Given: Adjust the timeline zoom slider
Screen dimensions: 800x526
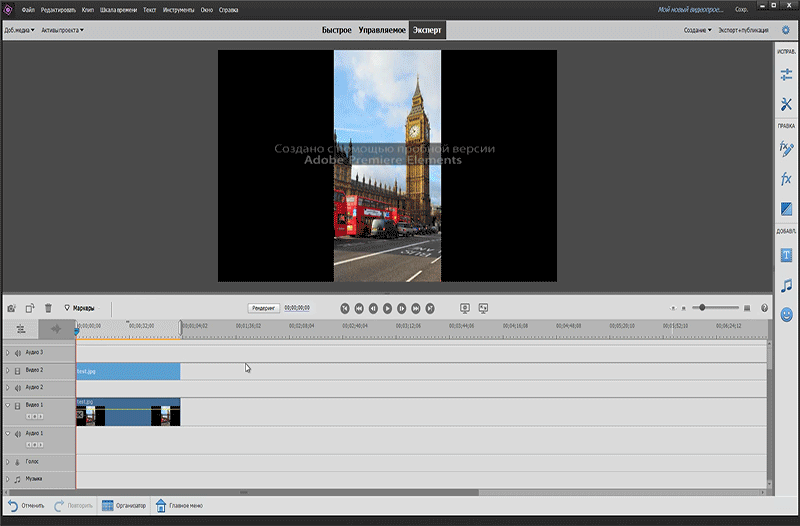Looking at the screenshot, I should click(704, 308).
